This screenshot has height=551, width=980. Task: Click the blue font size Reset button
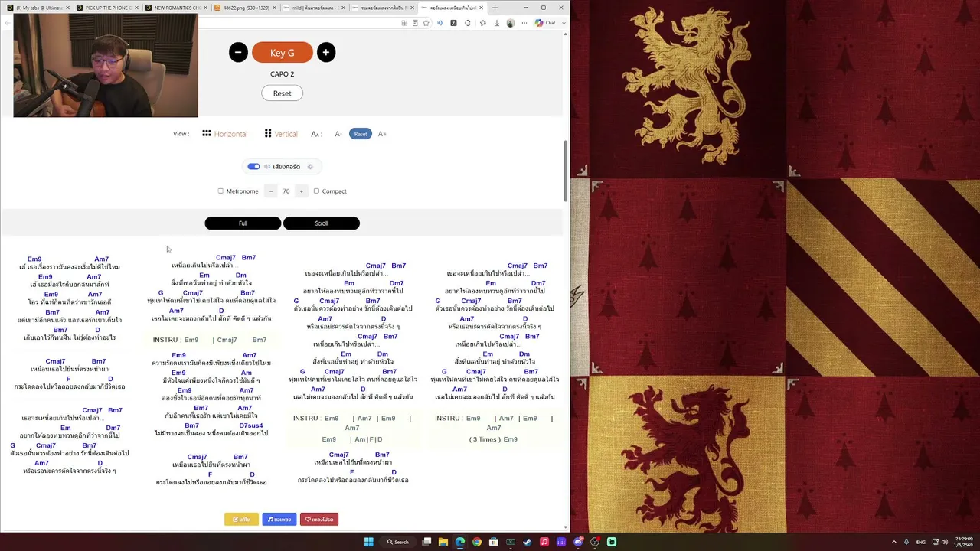[360, 134]
